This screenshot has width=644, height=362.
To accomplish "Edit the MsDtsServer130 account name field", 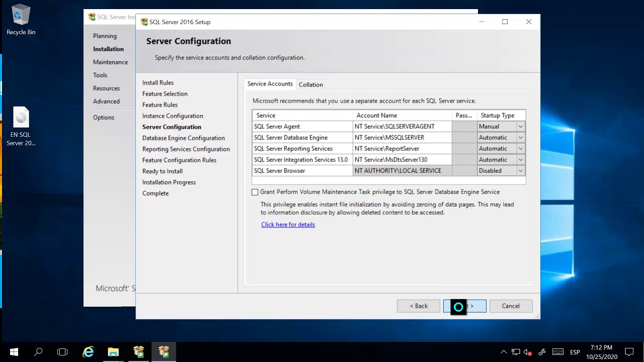I will point(403,160).
